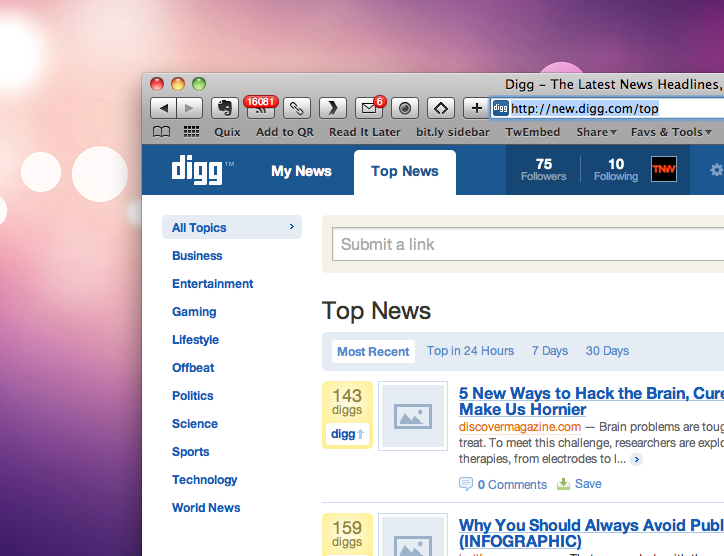The image size is (724, 556).
Task: Open the Share bookmarks dropdown
Action: pyautogui.click(x=596, y=132)
